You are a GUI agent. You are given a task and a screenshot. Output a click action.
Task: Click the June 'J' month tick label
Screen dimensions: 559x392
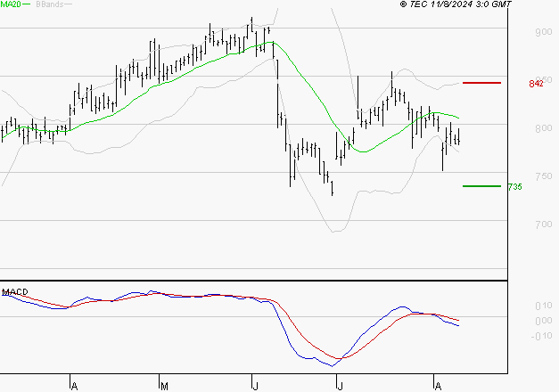pos(255,387)
